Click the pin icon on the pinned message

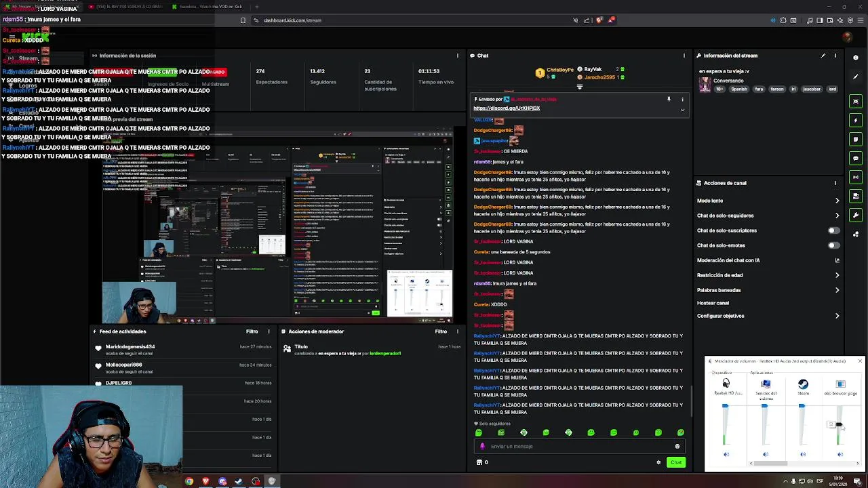click(x=669, y=100)
